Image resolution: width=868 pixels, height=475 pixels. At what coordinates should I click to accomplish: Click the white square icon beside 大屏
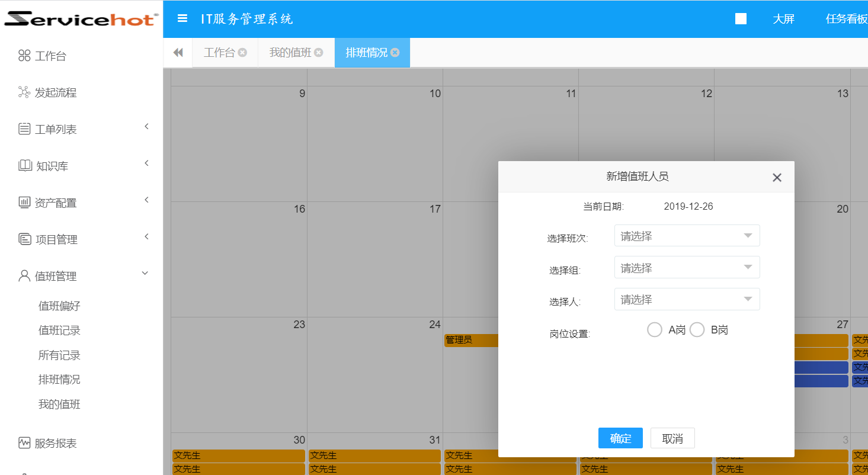[741, 19]
